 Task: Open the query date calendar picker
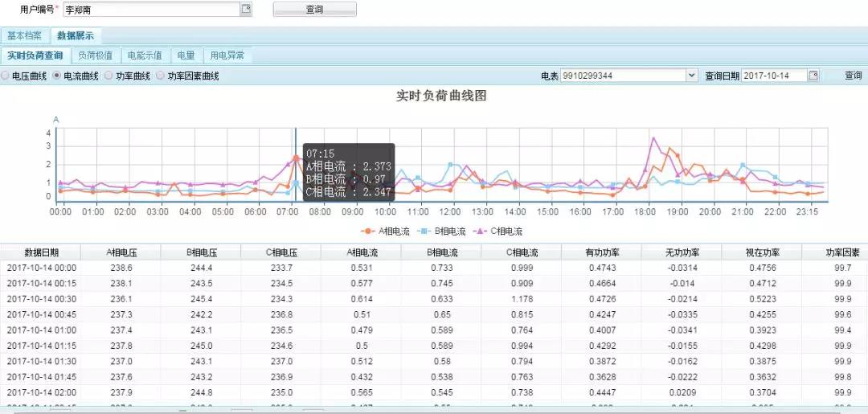coord(813,76)
